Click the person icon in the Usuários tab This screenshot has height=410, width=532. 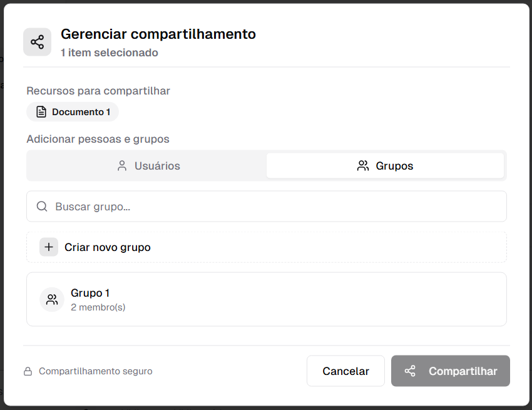click(122, 166)
